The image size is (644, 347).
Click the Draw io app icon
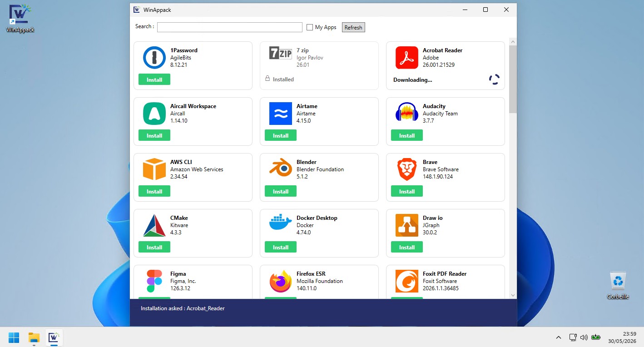(x=407, y=225)
